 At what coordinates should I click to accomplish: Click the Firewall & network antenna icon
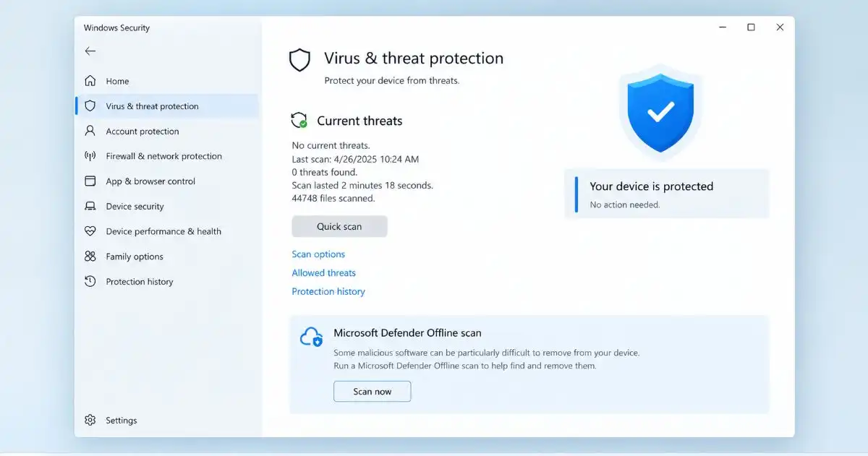point(90,156)
